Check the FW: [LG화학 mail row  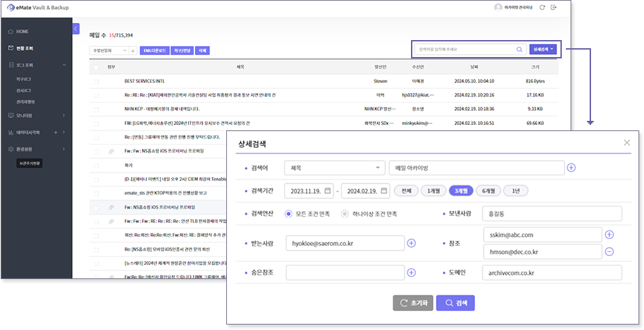(96, 124)
